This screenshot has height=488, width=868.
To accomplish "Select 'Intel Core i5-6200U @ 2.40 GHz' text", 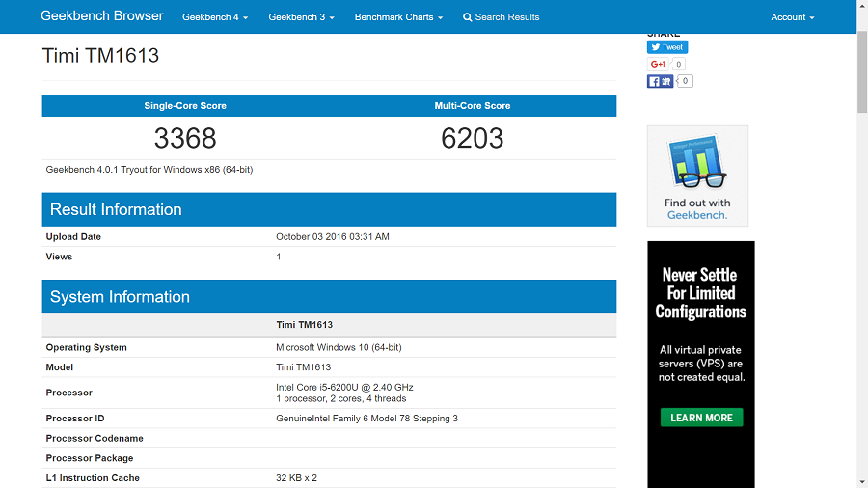I will pos(344,388).
